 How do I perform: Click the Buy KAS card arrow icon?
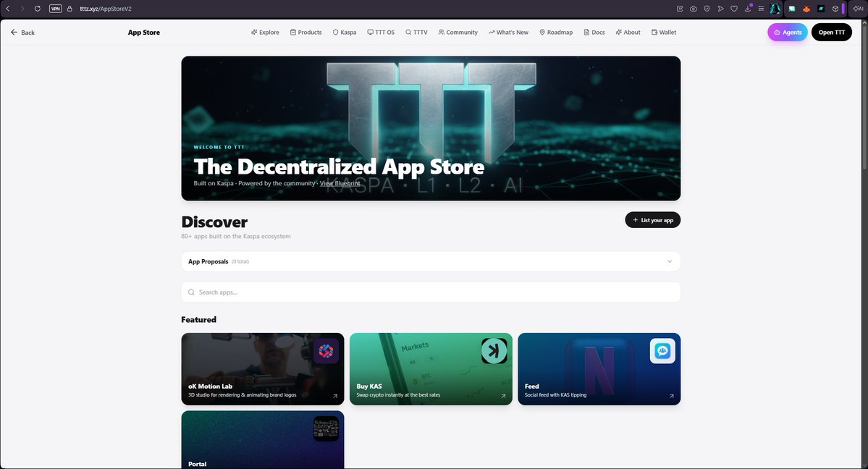(x=503, y=396)
